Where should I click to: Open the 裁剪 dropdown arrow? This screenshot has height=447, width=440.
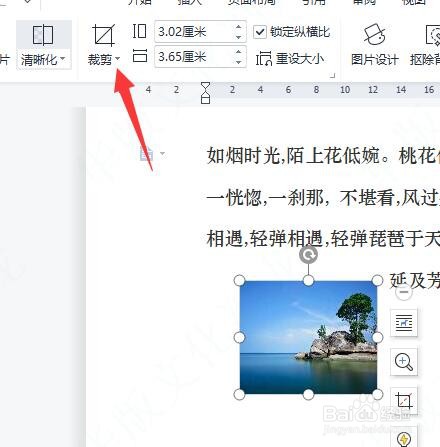[x=117, y=59]
